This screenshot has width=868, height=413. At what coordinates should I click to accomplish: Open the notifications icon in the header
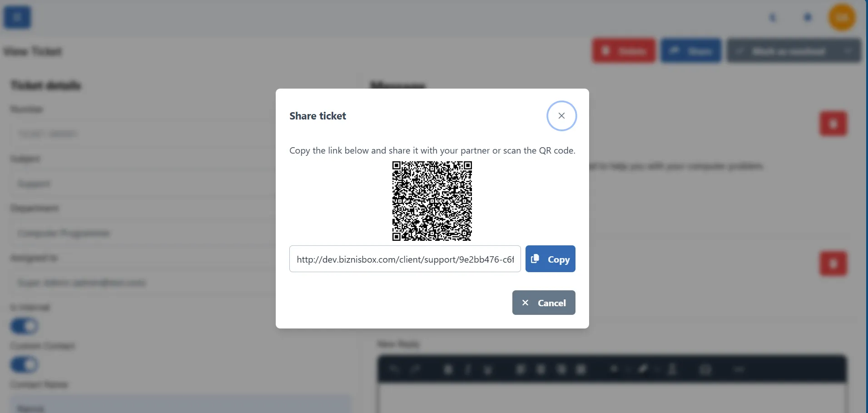click(807, 17)
